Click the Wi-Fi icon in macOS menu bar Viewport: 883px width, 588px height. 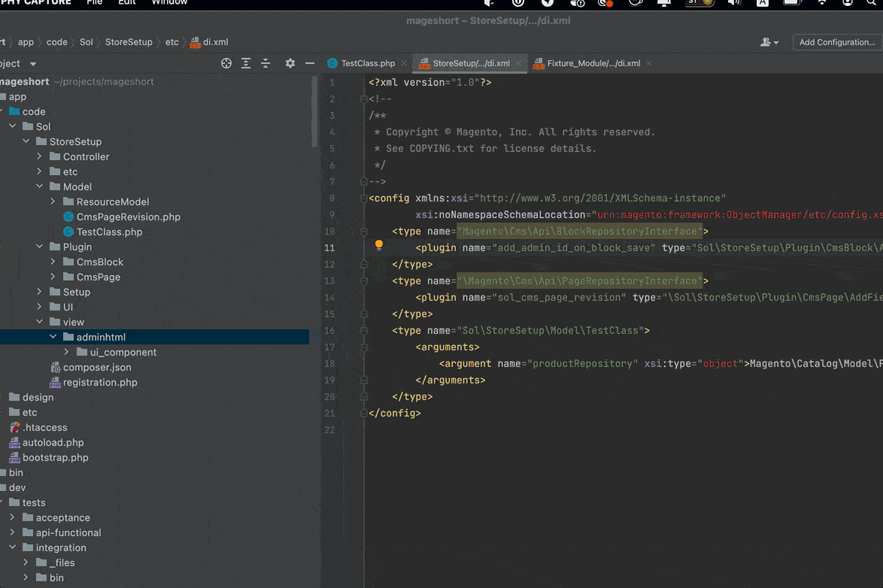822,3
